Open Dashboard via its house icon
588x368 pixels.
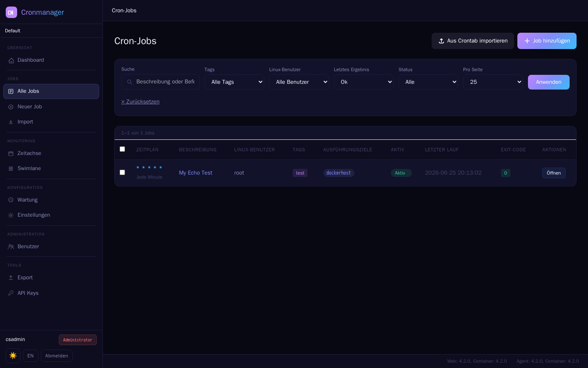(x=11, y=61)
